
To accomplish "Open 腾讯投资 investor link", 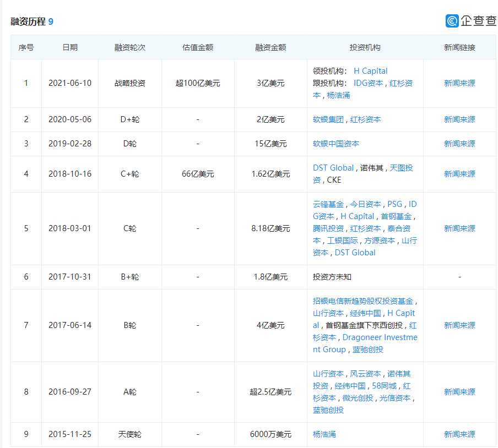I will [x=328, y=228].
